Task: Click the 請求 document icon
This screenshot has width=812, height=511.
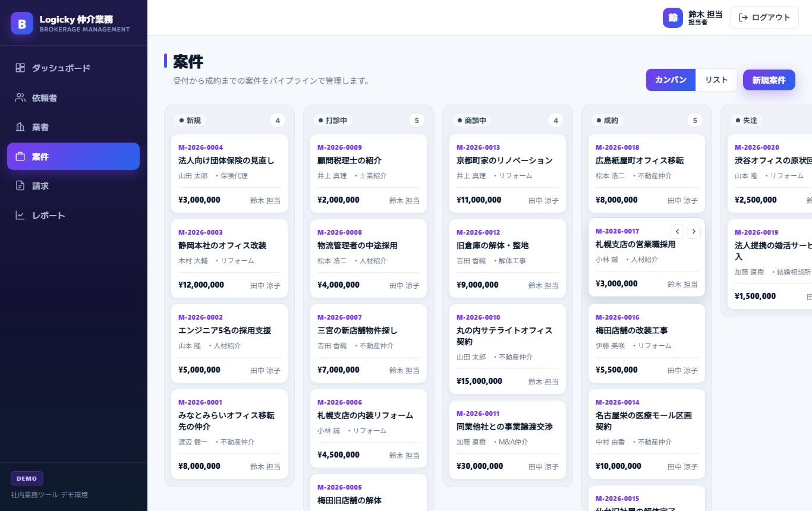Action: pos(20,185)
